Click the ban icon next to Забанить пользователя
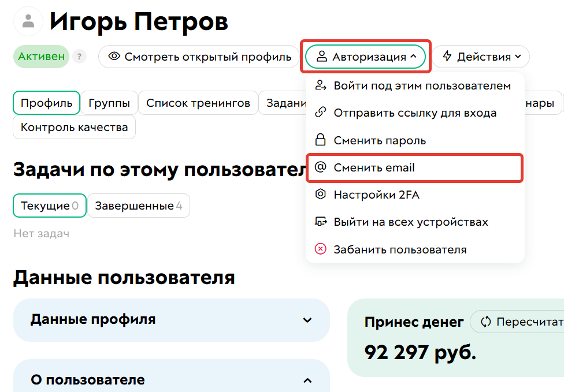This screenshot has width=564, height=392. pos(321,250)
